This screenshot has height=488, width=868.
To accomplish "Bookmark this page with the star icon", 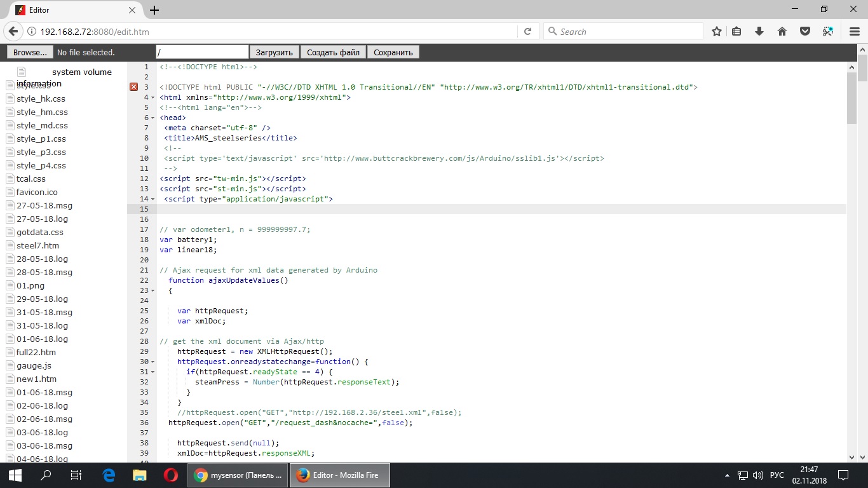I will coord(717,30).
